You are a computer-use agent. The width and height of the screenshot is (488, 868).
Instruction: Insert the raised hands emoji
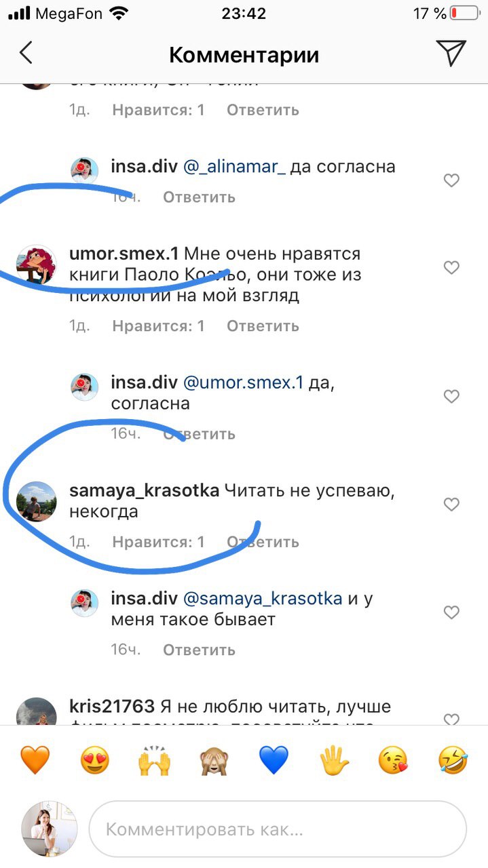click(x=154, y=759)
